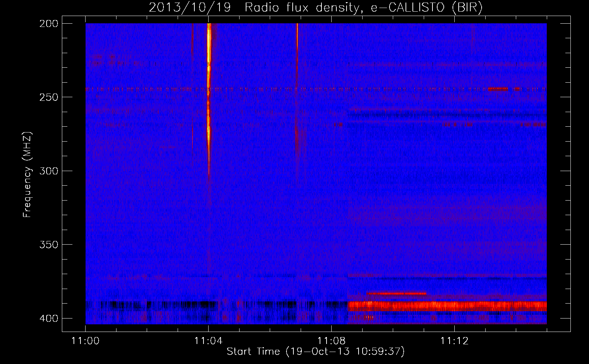Click the bright red interference band near 390 MHz

[x=447, y=306]
